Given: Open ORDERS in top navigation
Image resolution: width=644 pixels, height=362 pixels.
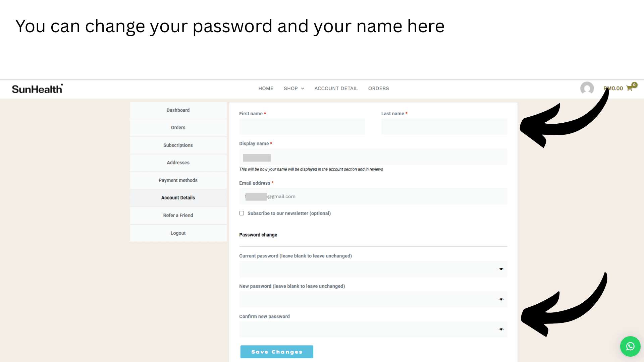Looking at the screenshot, I should tap(378, 88).
